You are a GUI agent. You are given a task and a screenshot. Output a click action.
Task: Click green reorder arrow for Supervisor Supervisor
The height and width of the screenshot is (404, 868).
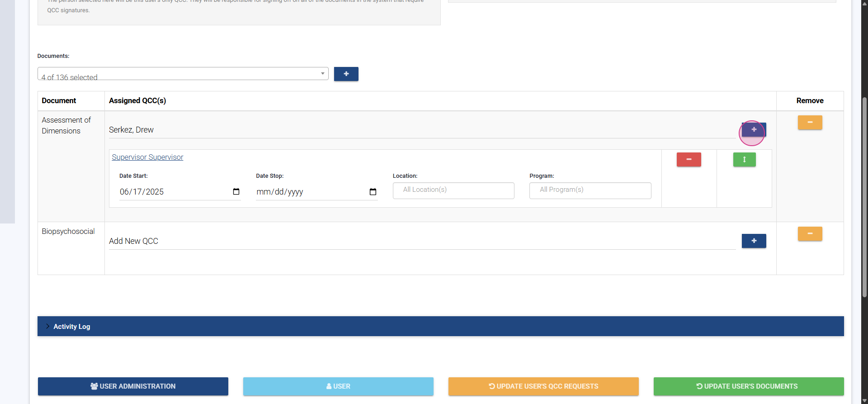744,160
